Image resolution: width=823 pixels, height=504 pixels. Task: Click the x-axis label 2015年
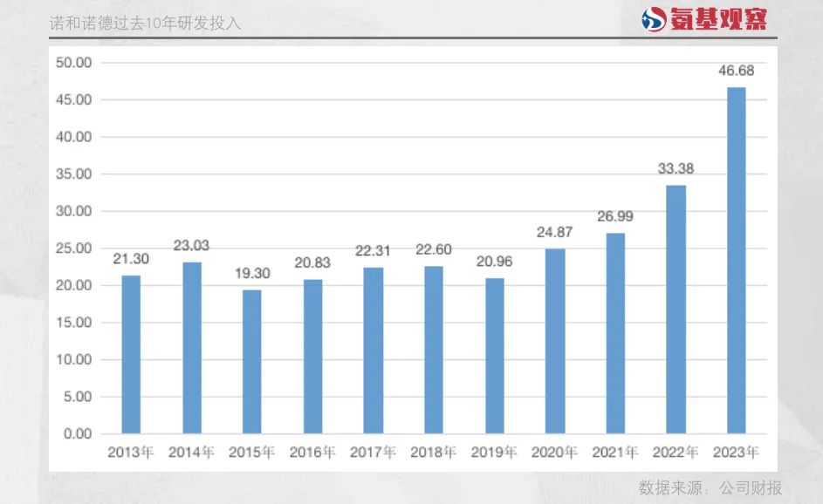coord(252,452)
